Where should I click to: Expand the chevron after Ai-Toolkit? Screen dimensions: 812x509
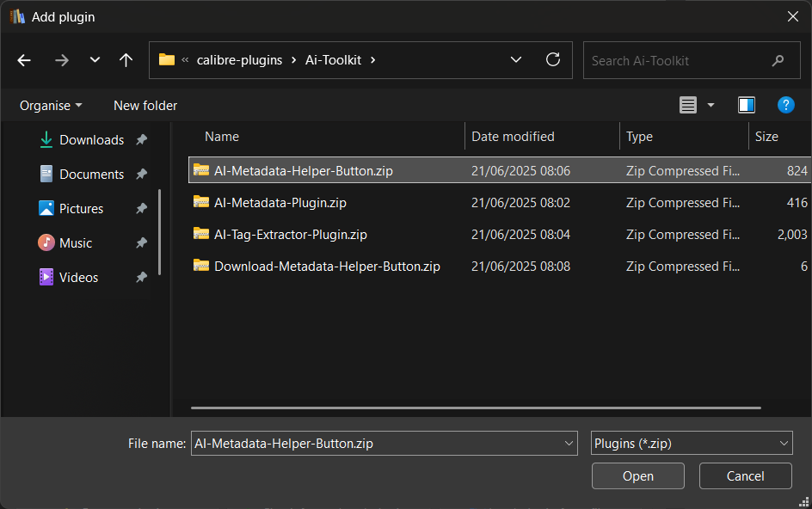pyautogui.click(x=372, y=60)
